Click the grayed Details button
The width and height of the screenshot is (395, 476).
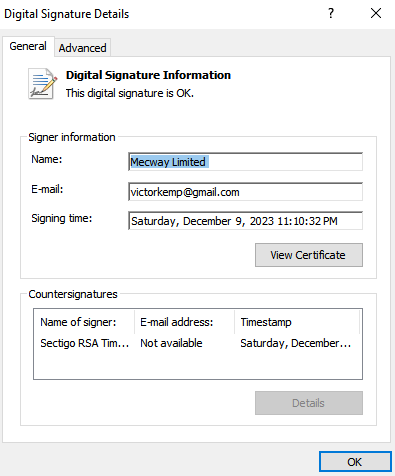pyautogui.click(x=309, y=403)
